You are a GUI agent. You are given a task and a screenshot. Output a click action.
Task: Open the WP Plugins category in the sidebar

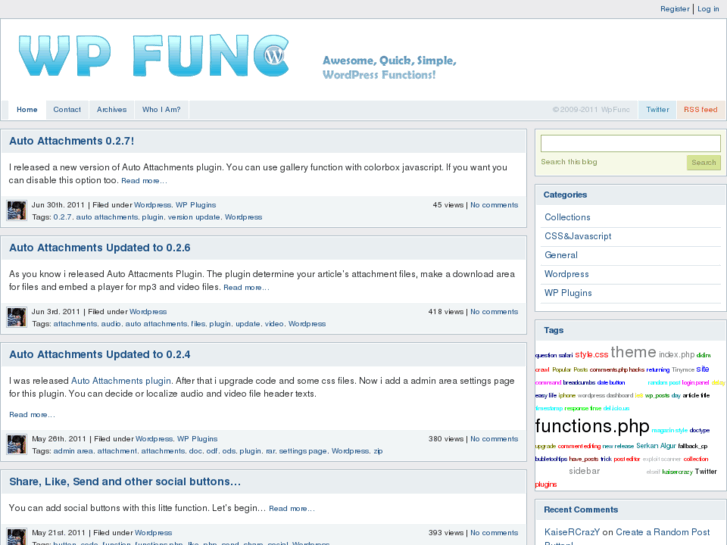(568, 293)
